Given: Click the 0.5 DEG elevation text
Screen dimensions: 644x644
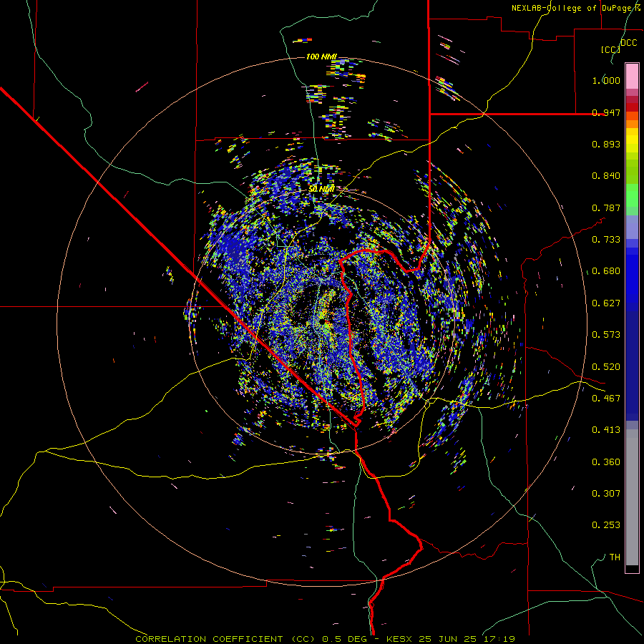Looking at the screenshot, I should coord(346,639).
